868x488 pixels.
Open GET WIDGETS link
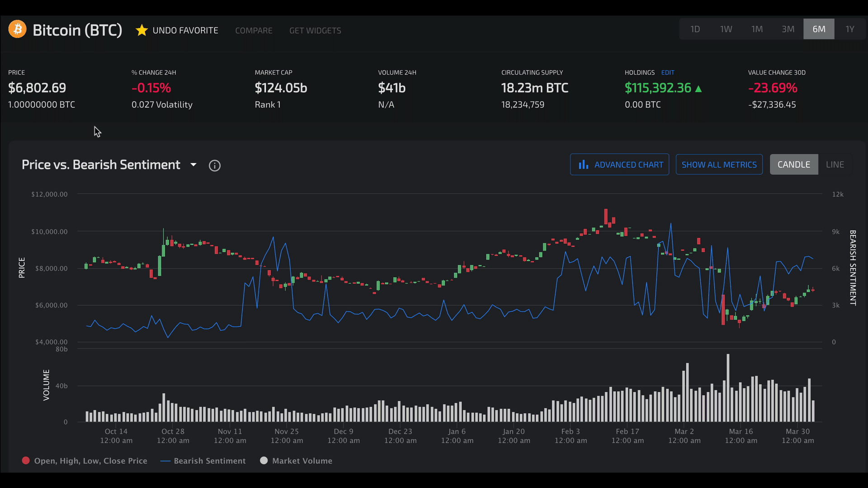pos(315,30)
